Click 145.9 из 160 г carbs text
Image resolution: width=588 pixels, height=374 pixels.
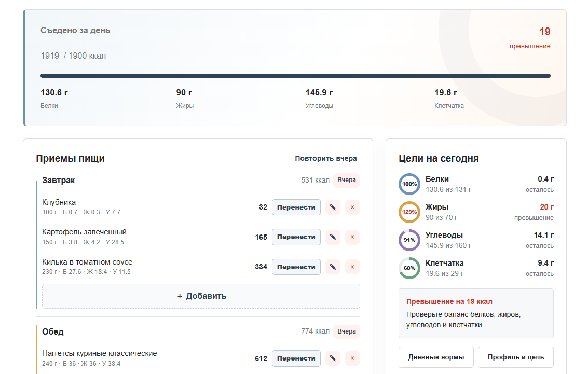coord(448,246)
